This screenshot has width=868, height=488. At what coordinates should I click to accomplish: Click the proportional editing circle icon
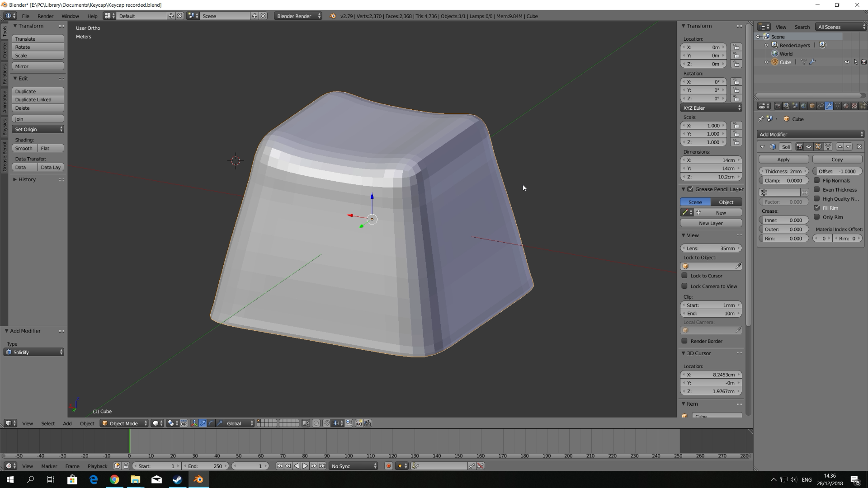(x=316, y=423)
